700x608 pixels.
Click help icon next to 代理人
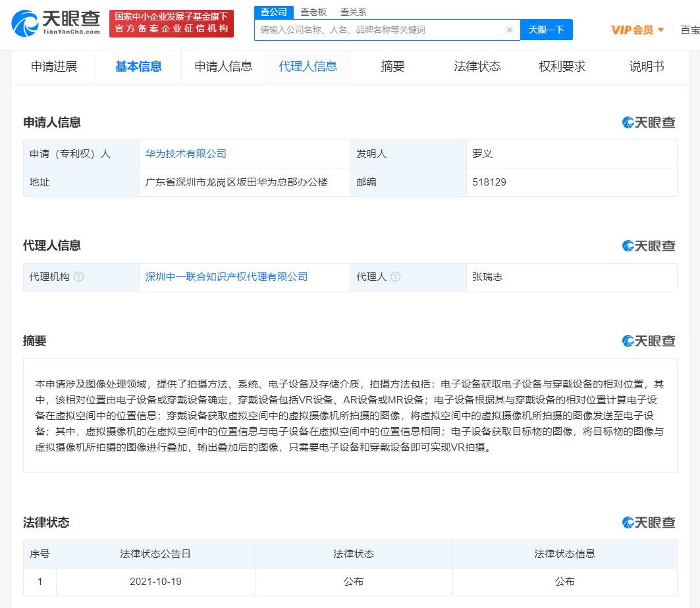pos(396,277)
